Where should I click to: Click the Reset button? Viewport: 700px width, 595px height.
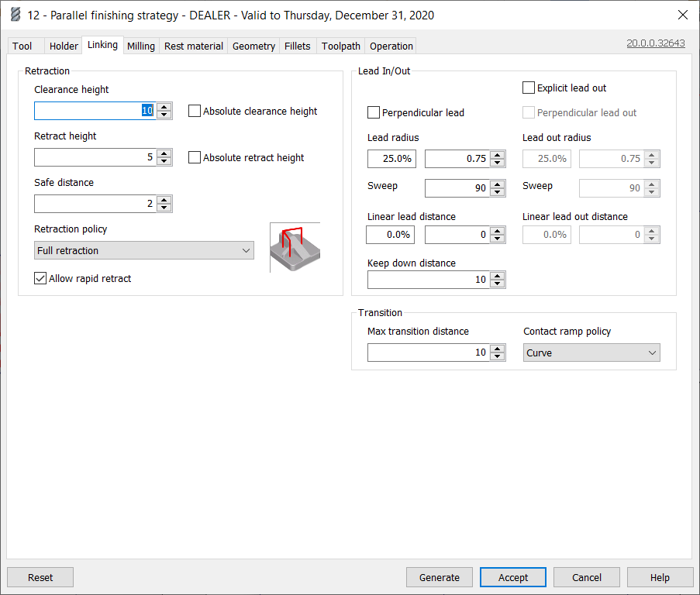point(40,577)
